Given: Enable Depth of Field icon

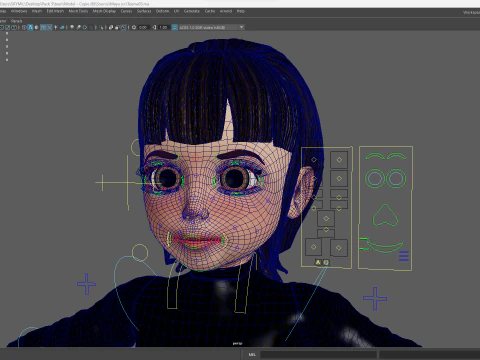Looking at the screenshot, I should point(92,27).
